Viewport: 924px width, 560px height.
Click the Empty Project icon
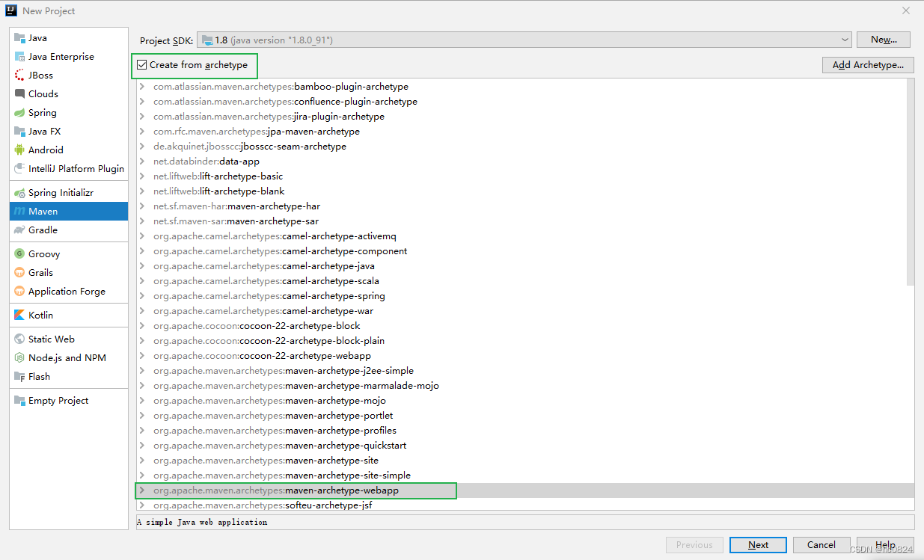[x=19, y=401]
